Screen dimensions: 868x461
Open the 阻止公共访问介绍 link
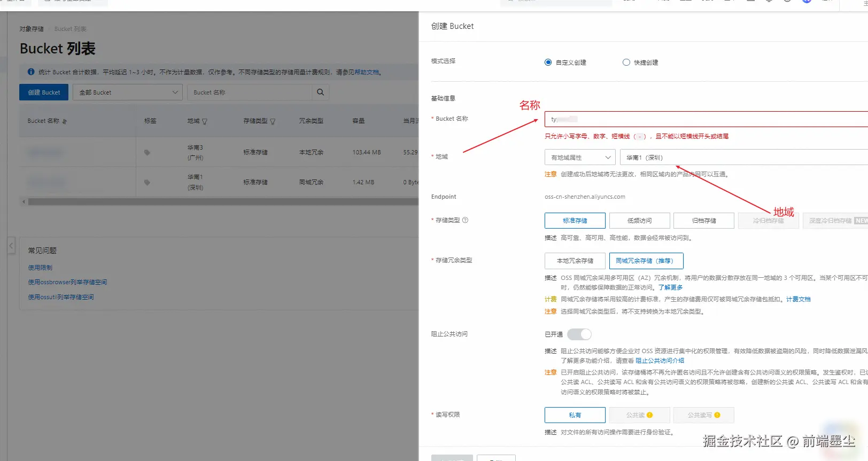click(660, 361)
